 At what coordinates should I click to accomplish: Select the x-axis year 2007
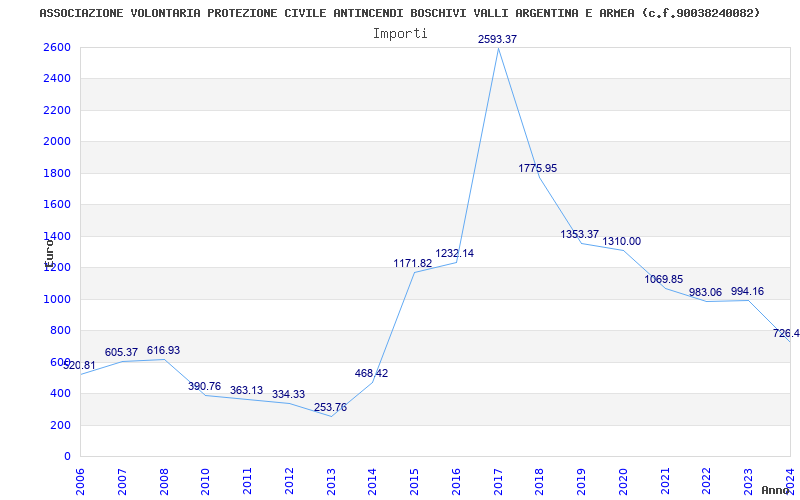(x=122, y=481)
